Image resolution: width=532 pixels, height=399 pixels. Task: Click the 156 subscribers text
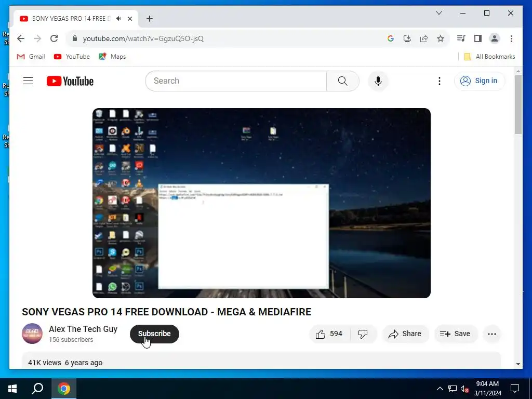(x=71, y=340)
